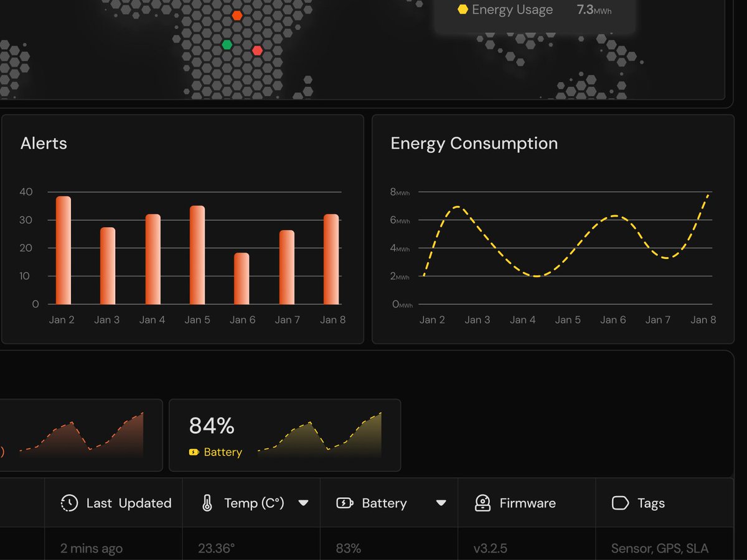Click the battery icon in Battery column header
This screenshot has height=560, width=747.
[x=345, y=503]
